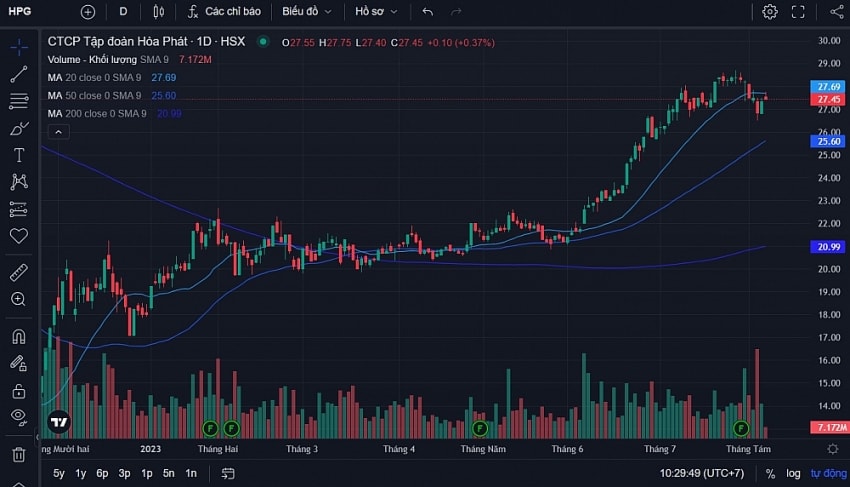Screen dimensions: 850x487
Task: Toggle stay in drawing mode
Action: [19, 363]
